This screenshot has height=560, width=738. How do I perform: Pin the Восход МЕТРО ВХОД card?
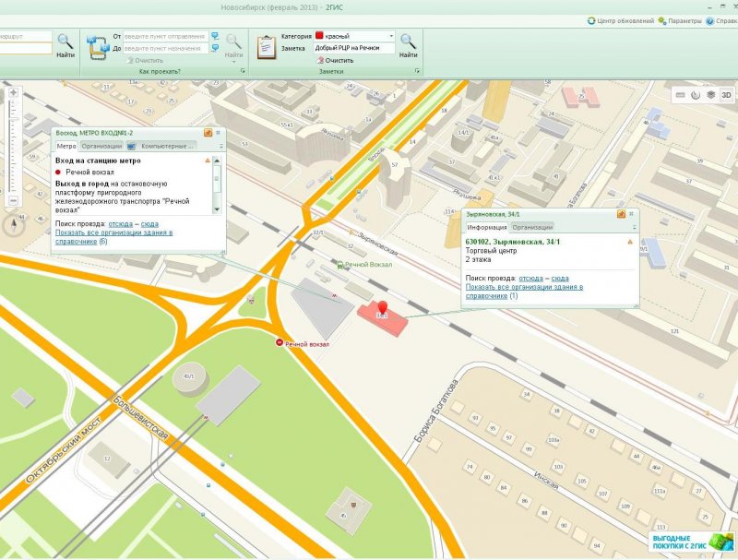(x=208, y=133)
